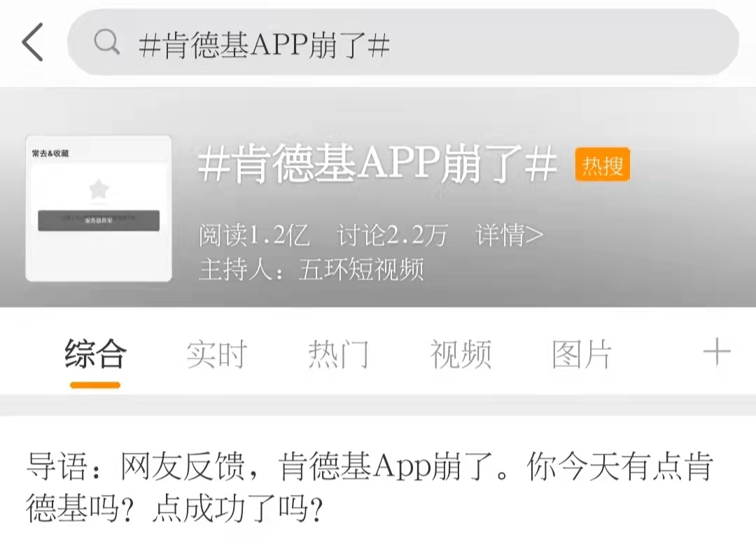The width and height of the screenshot is (756, 549).
Task: Tap the 阅读1.2亿 read count
Action: (x=254, y=235)
